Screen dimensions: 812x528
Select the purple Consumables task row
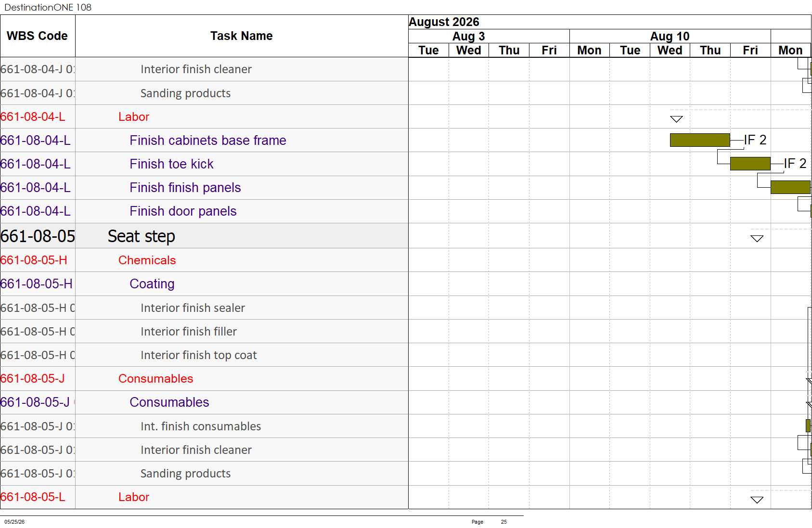click(204, 402)
